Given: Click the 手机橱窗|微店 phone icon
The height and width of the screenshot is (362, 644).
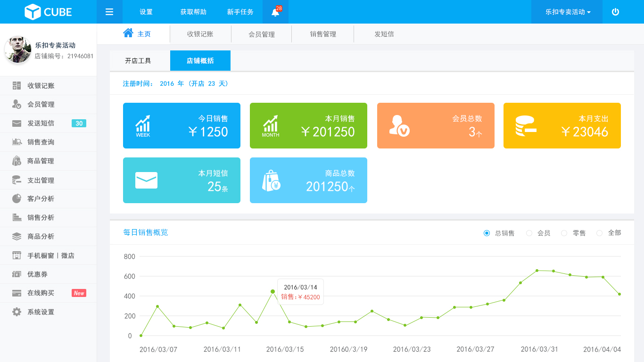Looking at the screenshot, I should pos(17,255).
